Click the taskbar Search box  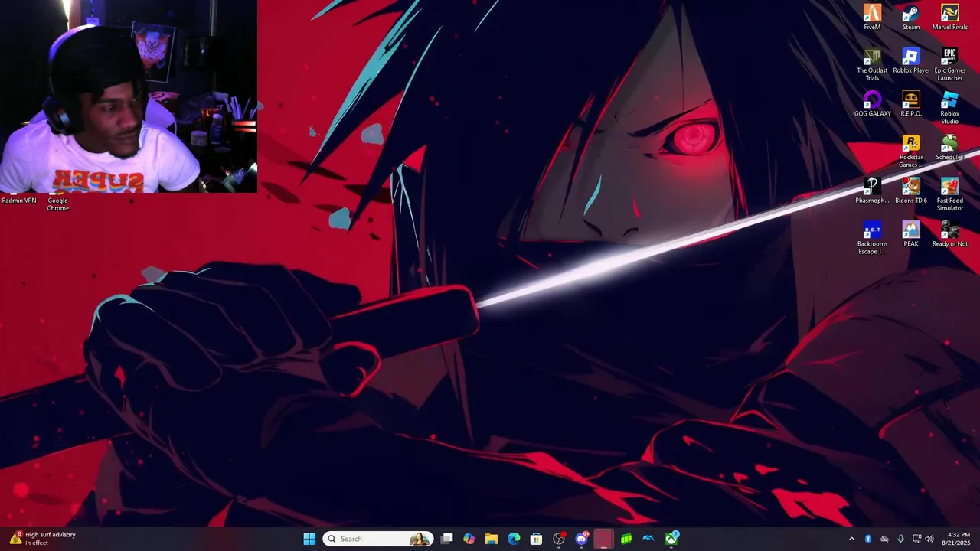click(x=378, y=539)
